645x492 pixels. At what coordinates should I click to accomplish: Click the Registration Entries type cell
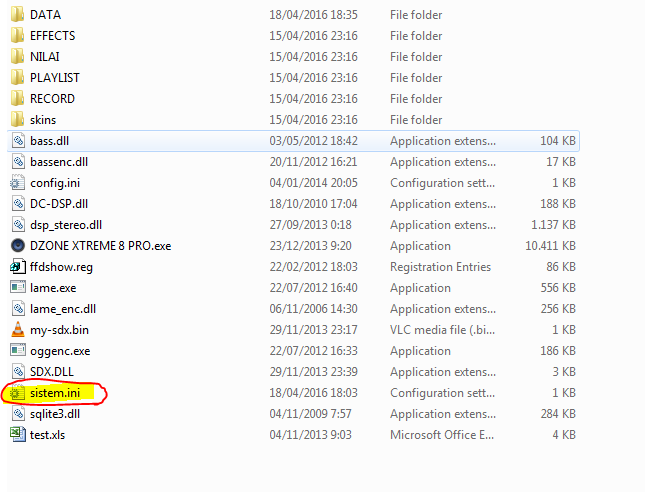pos(441,267)
